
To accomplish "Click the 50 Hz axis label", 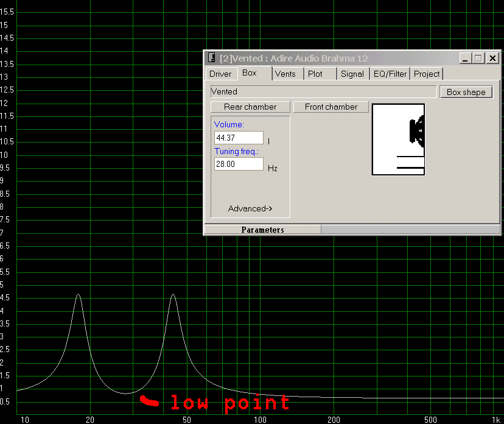I will click(x=187, y=420).
